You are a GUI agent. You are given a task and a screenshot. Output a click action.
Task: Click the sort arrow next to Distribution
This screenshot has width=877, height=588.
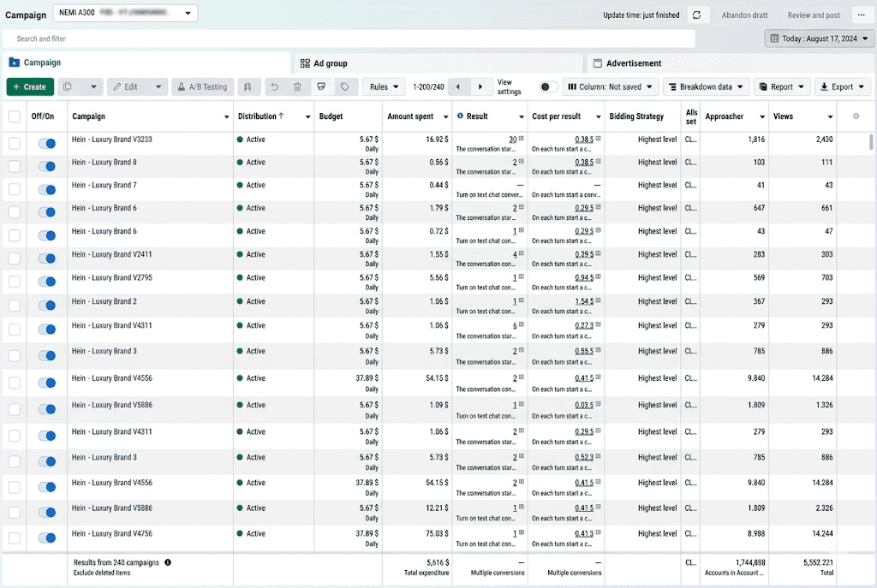281,116
